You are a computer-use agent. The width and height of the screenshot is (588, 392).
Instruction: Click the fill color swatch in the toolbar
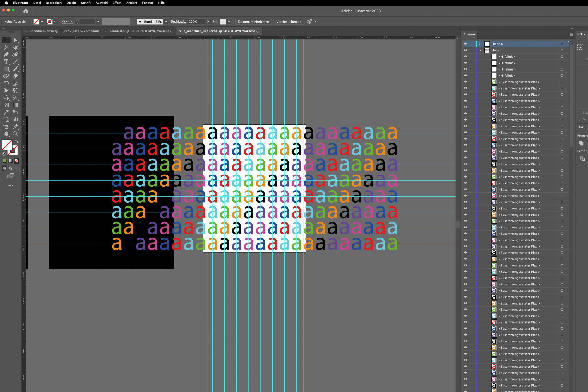coord(7,145)
